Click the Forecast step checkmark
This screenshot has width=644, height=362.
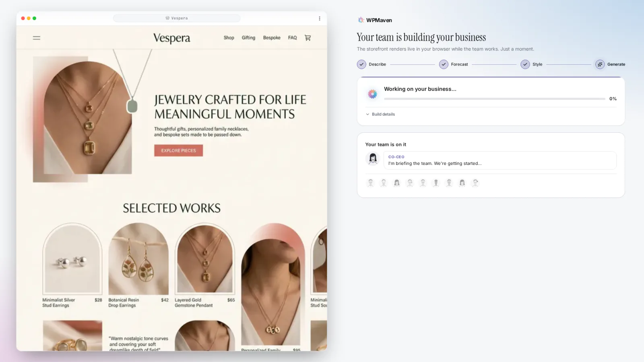pos(444,64)
